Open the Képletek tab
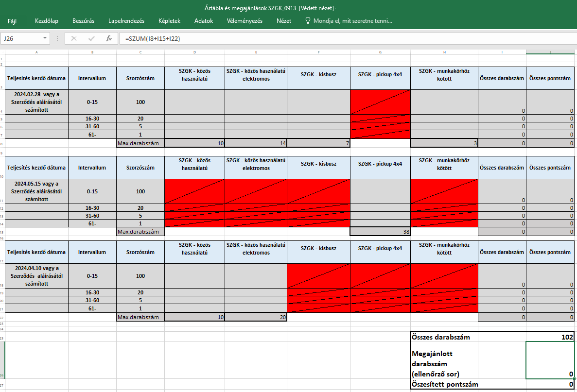The width and height of the screenshot is (577, 392). click(169, 21)
